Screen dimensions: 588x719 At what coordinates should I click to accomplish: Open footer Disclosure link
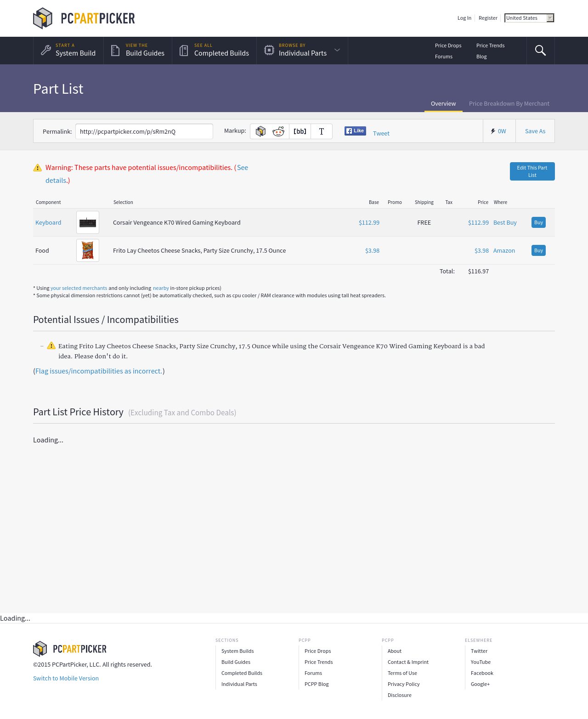click(x=400, y=695)
